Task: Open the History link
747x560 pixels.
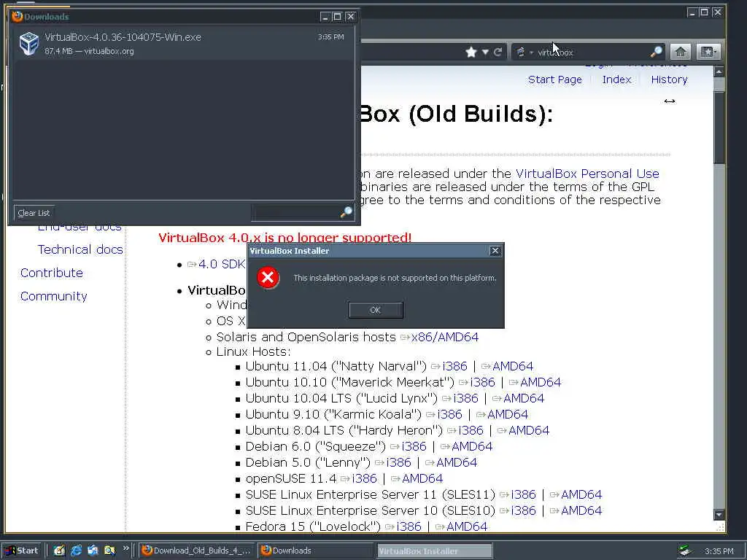Action: click(x=670, y=79)
